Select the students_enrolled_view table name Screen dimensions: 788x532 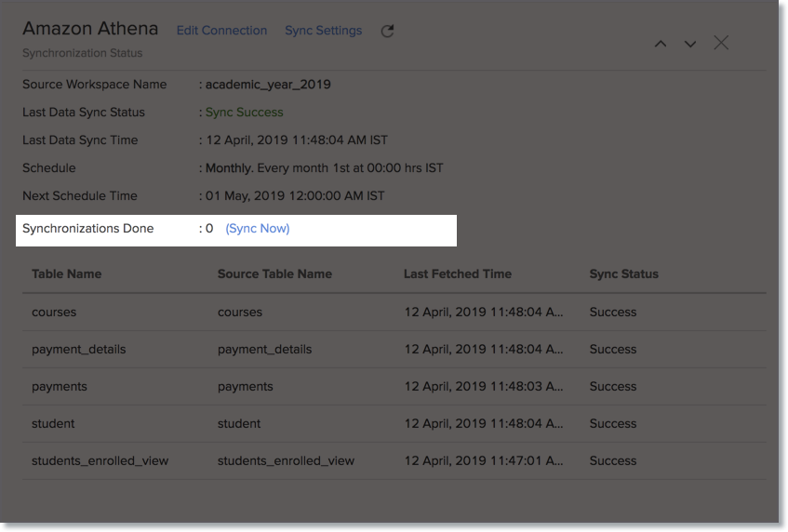click(x=100, y=460)
